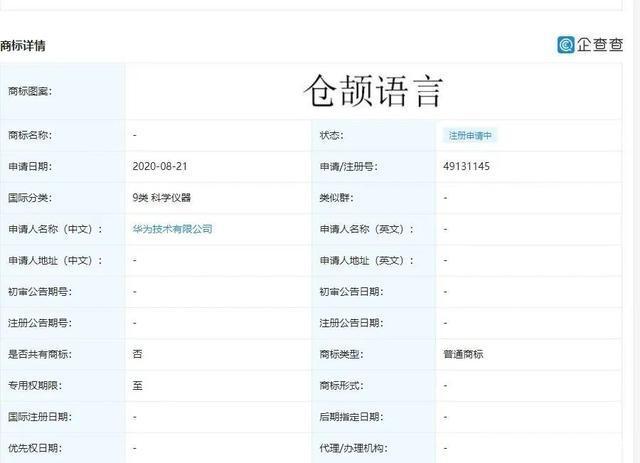Click the 商标类型 label
The width and height of the screenshot is (640, 463).
(342, 354)
